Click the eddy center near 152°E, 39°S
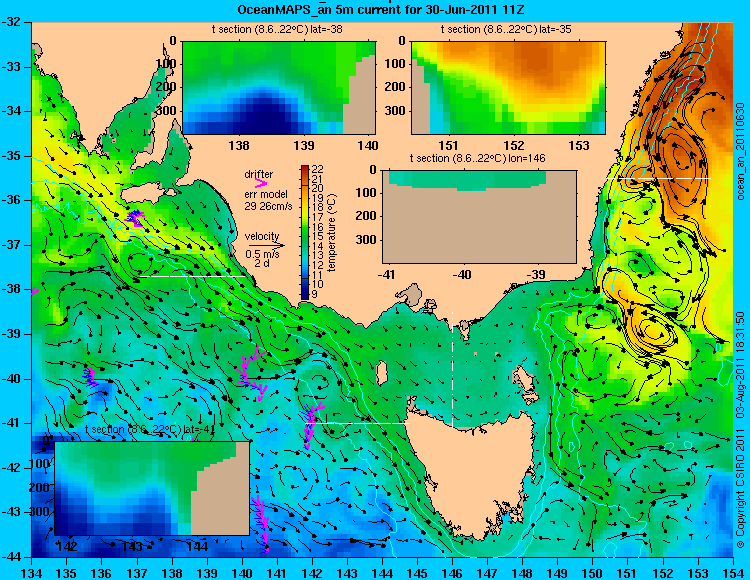Viewport: 750px width, 580px height. click(654, 329)
